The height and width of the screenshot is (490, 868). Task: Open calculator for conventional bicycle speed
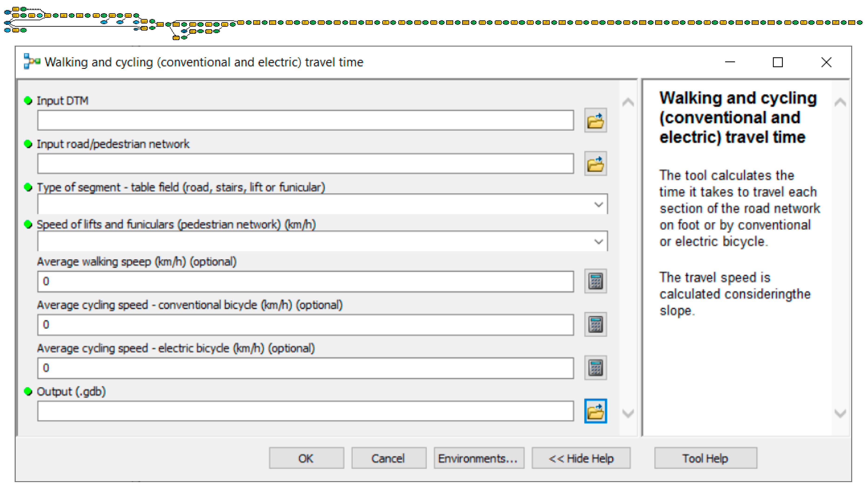click(x=595, y=324)
